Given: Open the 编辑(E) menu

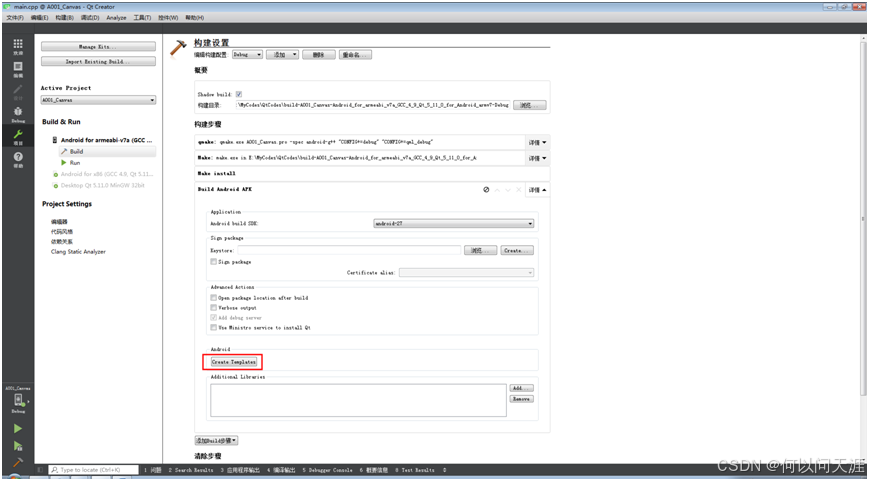Looking at the screenshot, I should click(39, 18).
